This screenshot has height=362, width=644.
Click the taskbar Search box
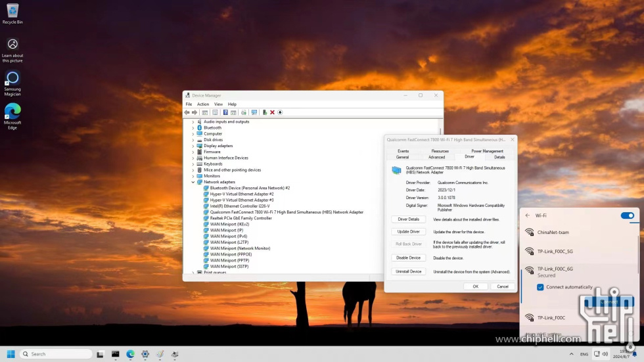click(55, 354)
